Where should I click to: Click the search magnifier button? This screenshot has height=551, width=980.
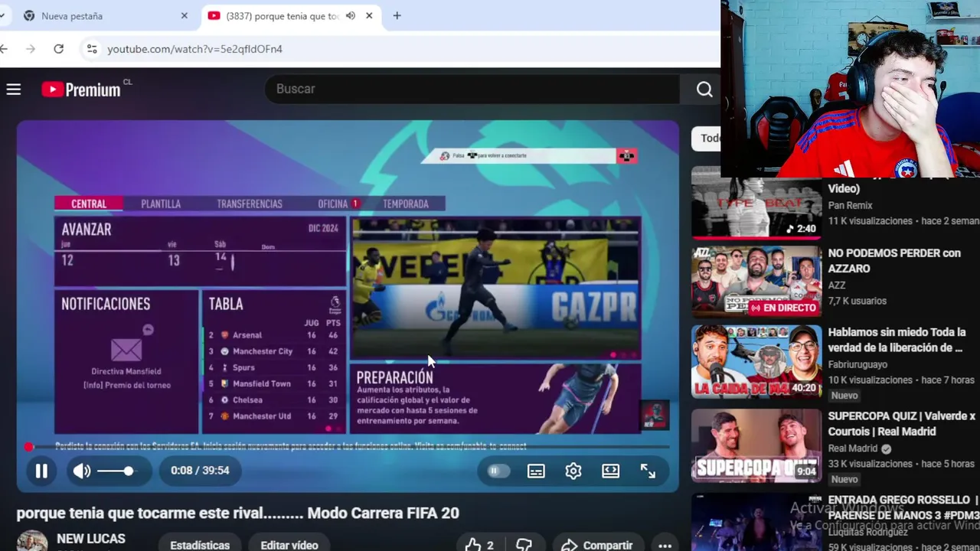pyautogui.click(x=704, y=90)
